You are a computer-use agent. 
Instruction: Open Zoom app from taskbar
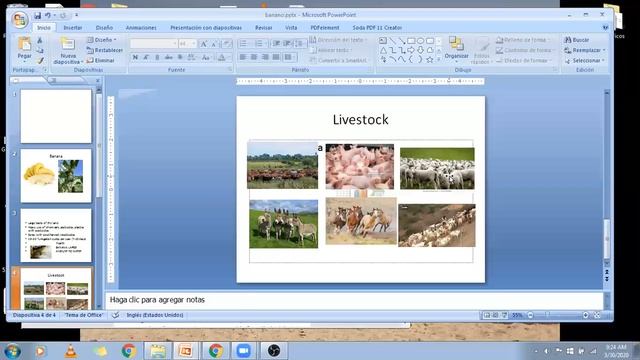click(x=243, y=351)
